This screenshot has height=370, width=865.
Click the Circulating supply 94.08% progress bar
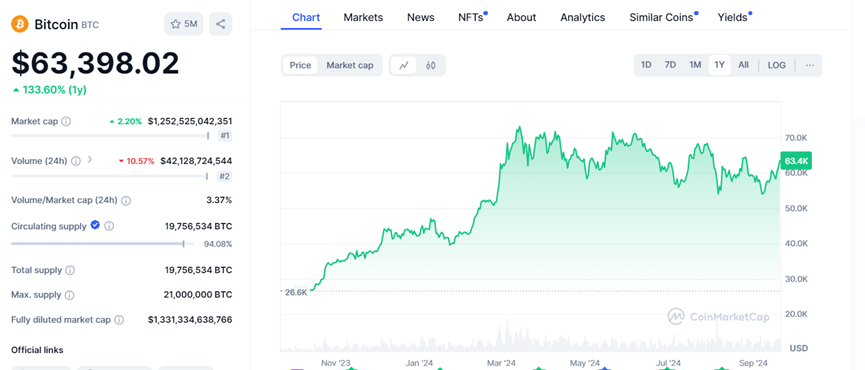click(103, 244)
